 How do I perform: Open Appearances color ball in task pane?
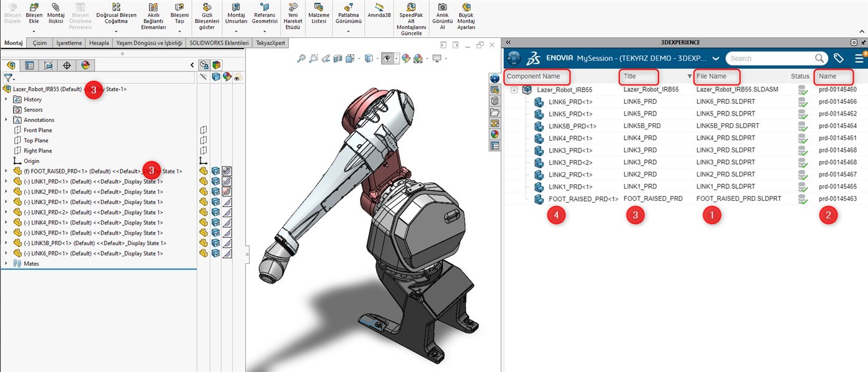tap(495, 134)
